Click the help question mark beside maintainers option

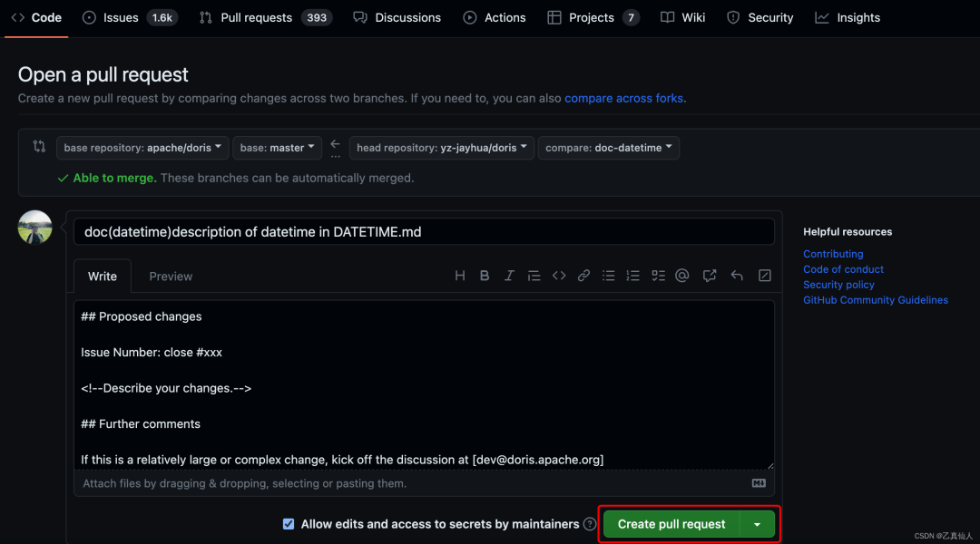click(590, 524)
